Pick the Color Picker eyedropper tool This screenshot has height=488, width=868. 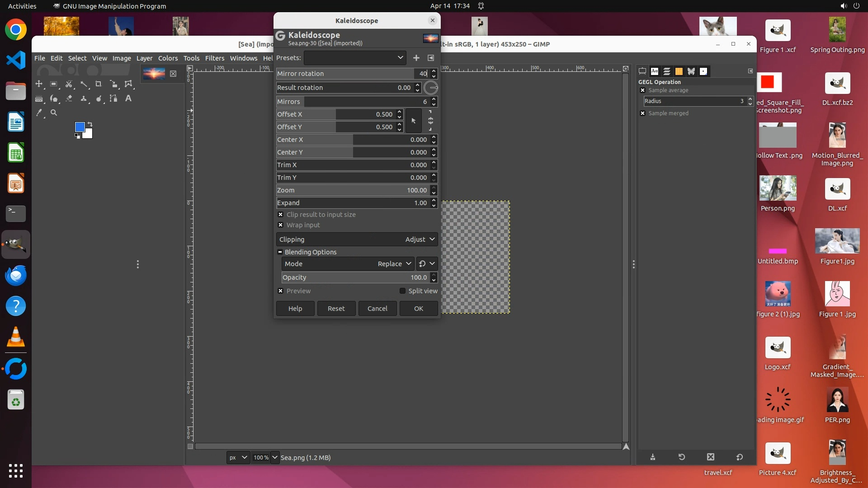tap(39, 113)
